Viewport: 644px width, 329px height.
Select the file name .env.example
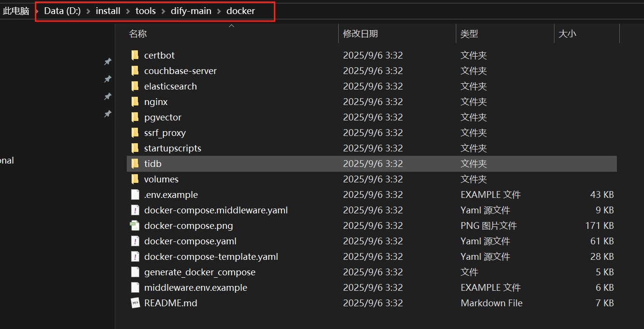tap(171, 194)
